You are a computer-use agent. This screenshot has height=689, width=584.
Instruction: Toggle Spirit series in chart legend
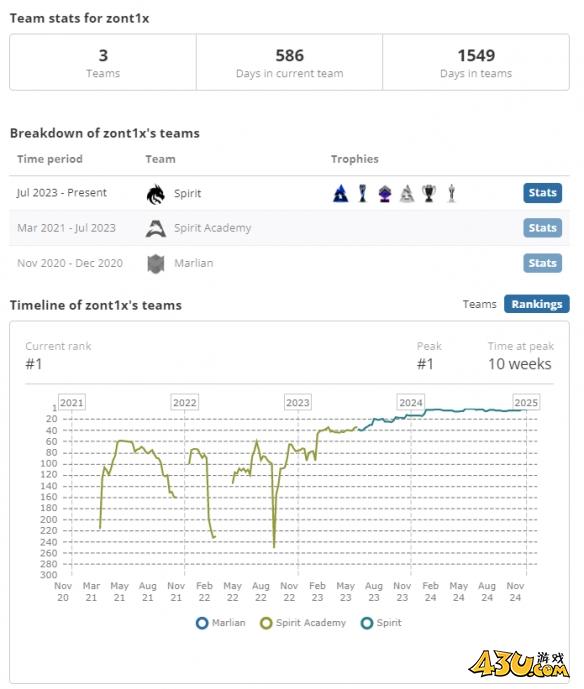pyautogui.click(x=381, y=623)
